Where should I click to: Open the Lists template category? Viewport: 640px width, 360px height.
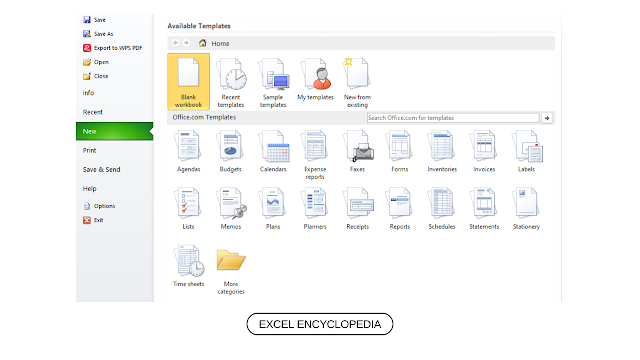pos(188,209)
